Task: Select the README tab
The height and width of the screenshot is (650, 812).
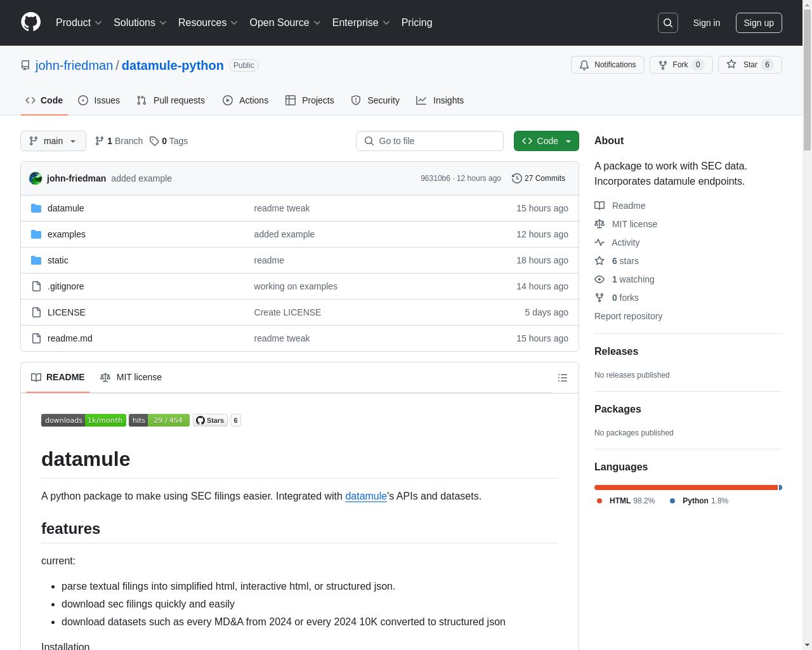Action: (58, 377)
